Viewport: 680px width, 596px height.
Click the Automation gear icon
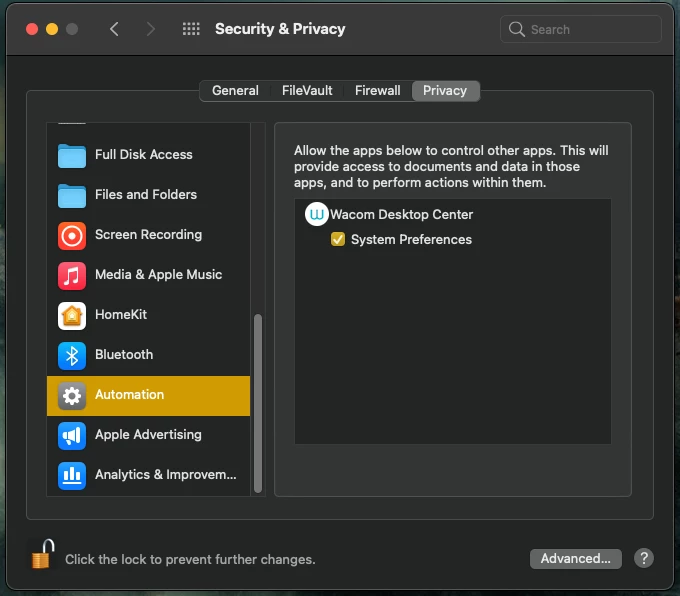point(72,396)
